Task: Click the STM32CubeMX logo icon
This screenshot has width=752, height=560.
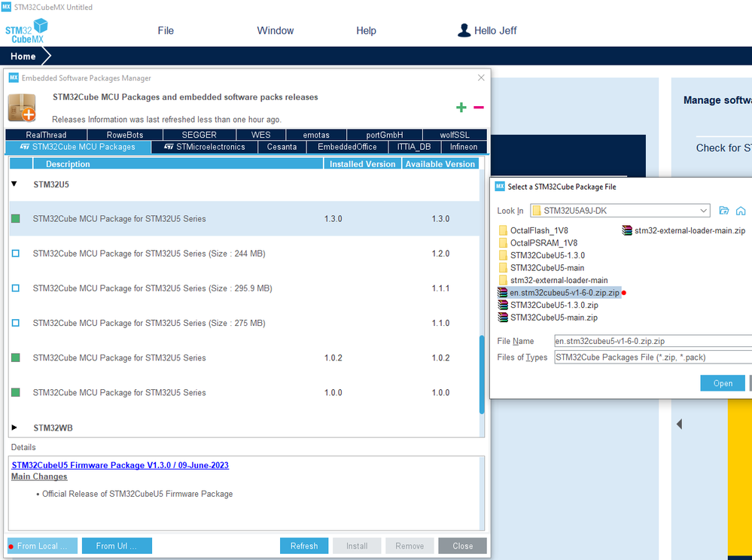Action: pyautogui.click(x=26, y=31)
